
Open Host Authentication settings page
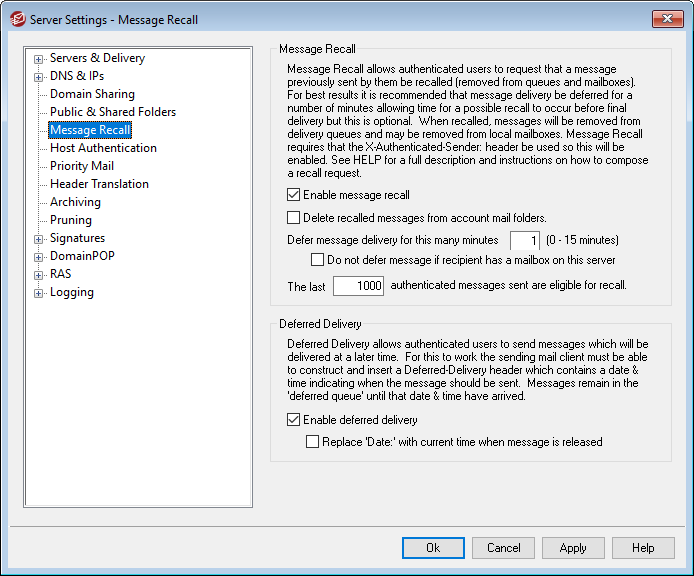coord(103,148)
